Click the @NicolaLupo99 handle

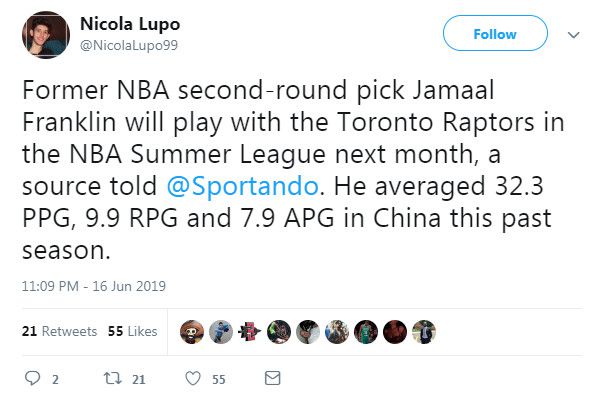(x=129, y=45)
